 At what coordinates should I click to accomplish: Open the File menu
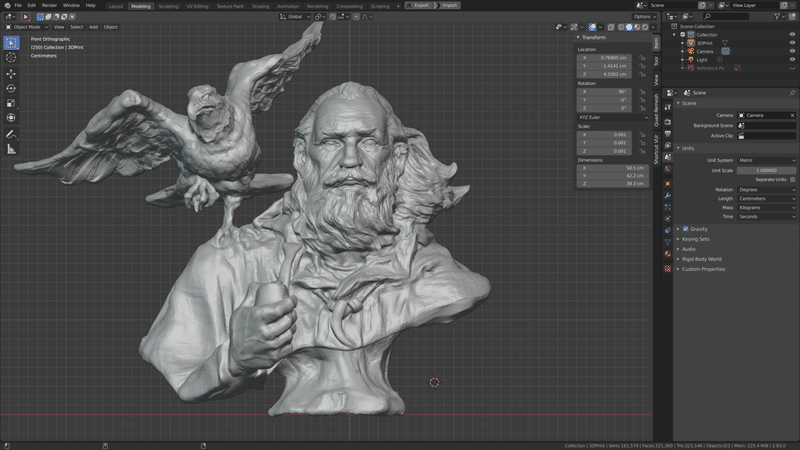(x=18, y=5)
